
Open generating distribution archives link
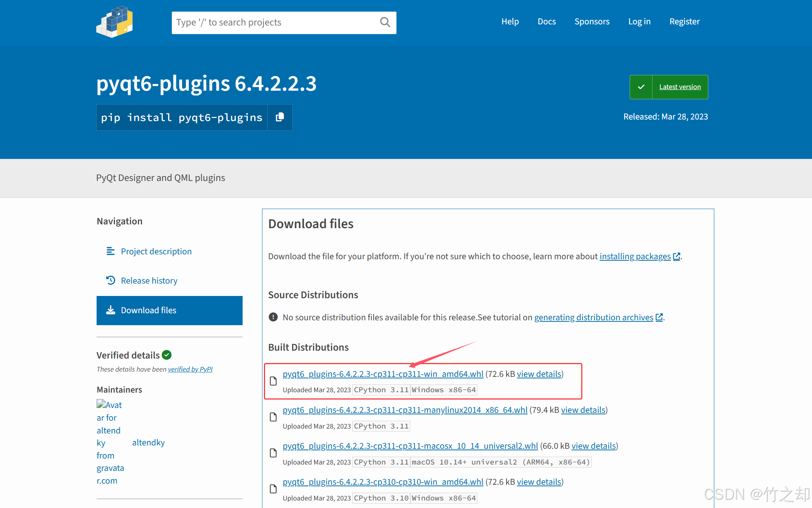594,317
